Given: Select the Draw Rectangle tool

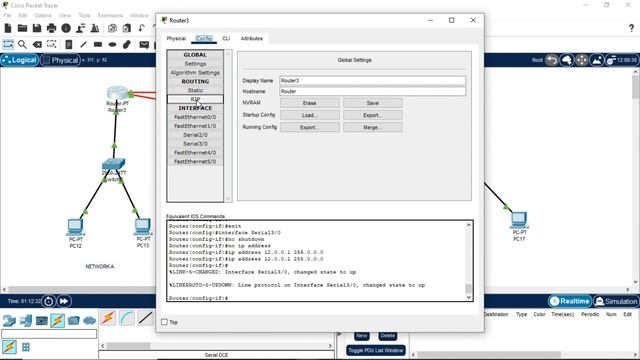Looking at the screenshot, I should point(98,44).
